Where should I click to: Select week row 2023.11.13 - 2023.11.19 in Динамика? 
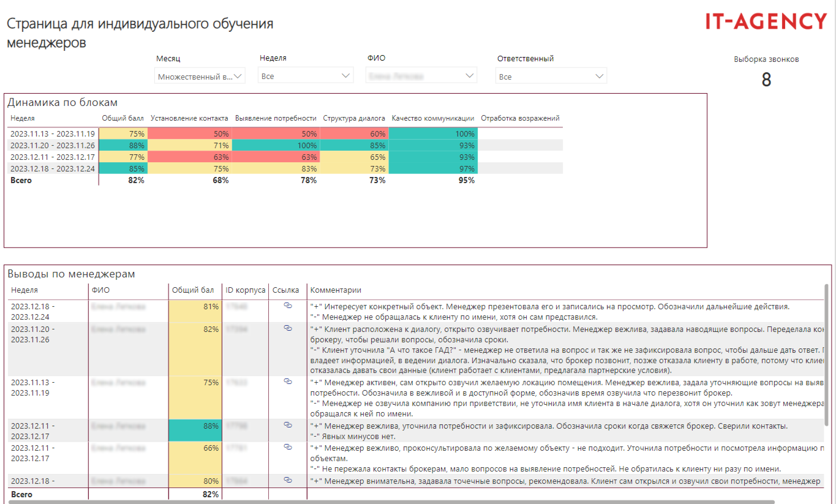[53, 134]
